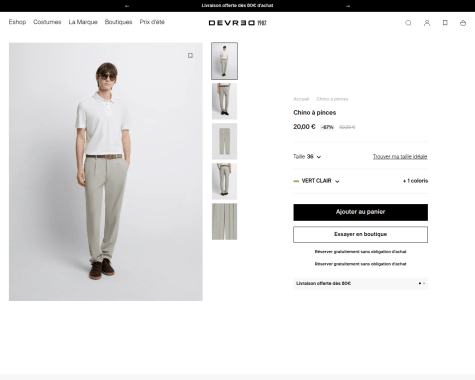Viewport: 475px width, 380px height.
Task: Select third thumbnail of flat trousers
Action: (x=224, y=141)
